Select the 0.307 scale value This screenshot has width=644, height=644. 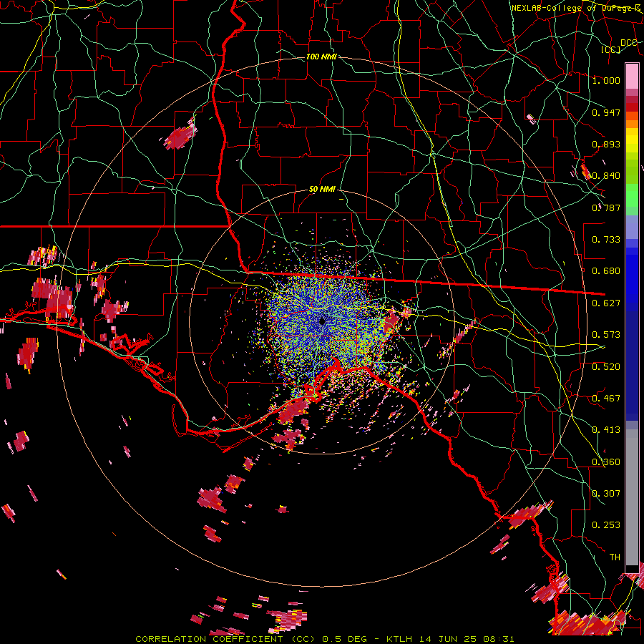tap(606, 494)
